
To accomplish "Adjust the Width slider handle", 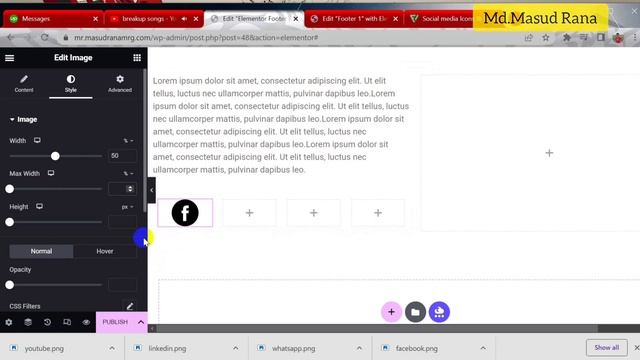I will 55,156.
